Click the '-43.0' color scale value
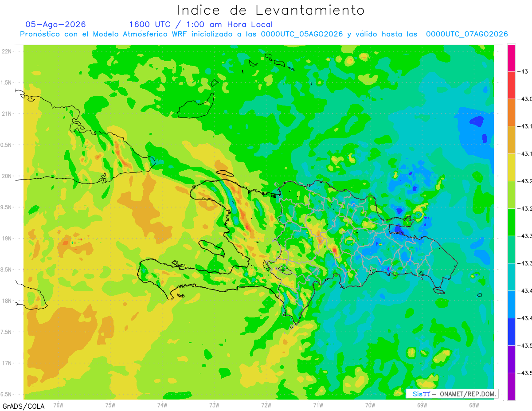This screenshot has height=411, width=532. [525, 99]
